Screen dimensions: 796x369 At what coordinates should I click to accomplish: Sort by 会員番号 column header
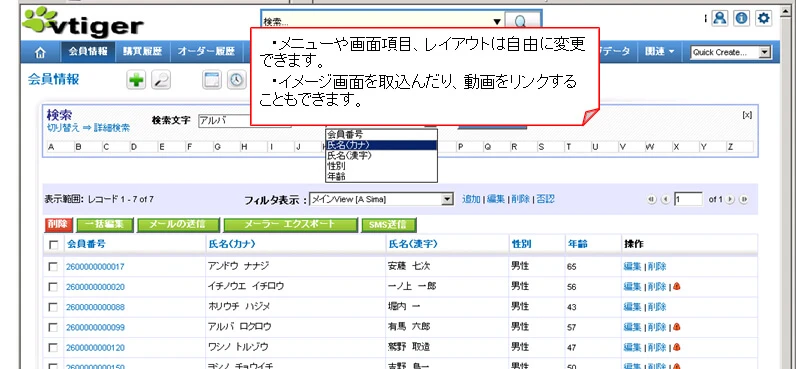(x=86, y=245)
